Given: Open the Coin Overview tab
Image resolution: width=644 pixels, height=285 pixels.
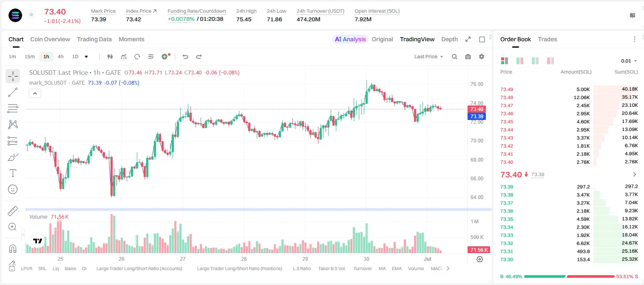Looking at the screenshot, I should pos(50,39).
